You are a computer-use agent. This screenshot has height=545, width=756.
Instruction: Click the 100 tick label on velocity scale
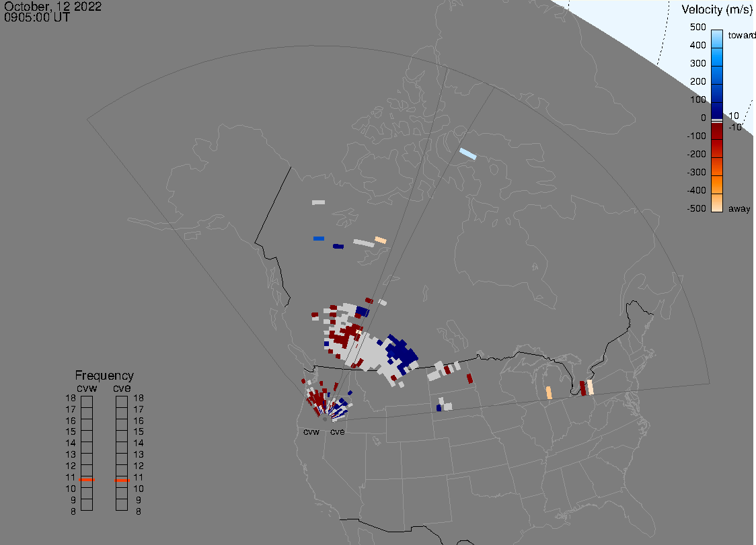697,99
